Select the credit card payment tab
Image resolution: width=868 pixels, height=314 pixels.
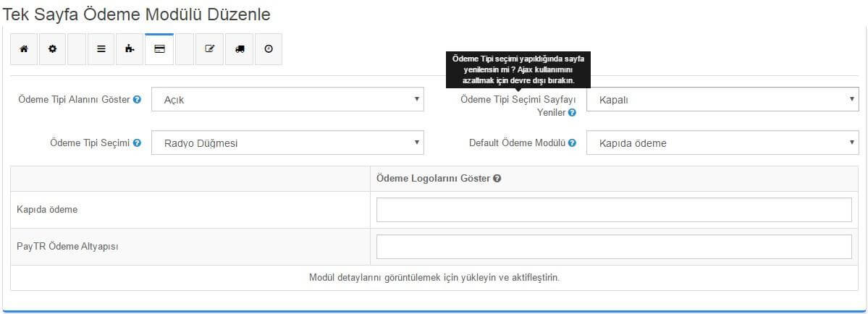[x=159, y=49]
